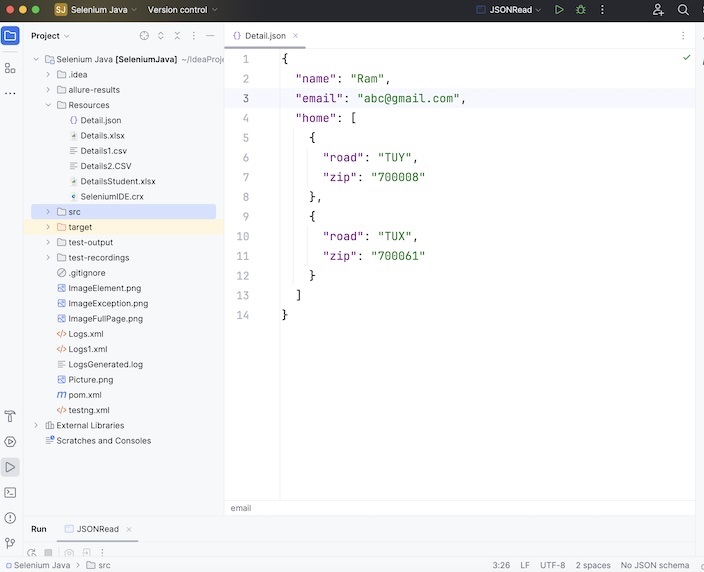Click the Debug bug icon
704x572 pixels.
580,10
